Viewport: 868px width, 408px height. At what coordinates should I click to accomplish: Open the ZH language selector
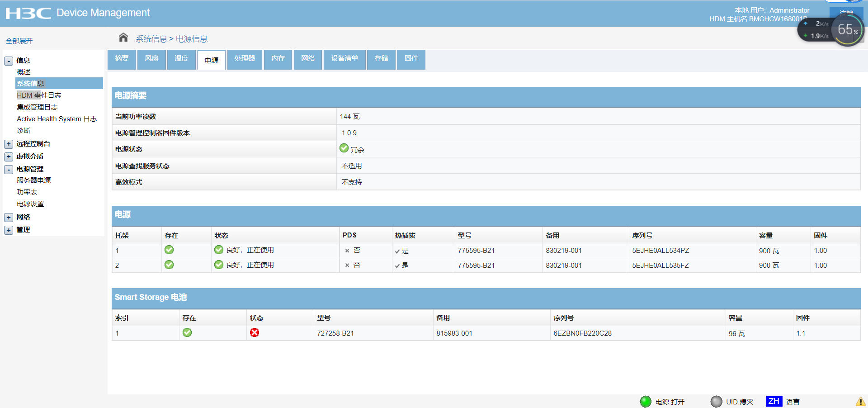click(774, 401)
